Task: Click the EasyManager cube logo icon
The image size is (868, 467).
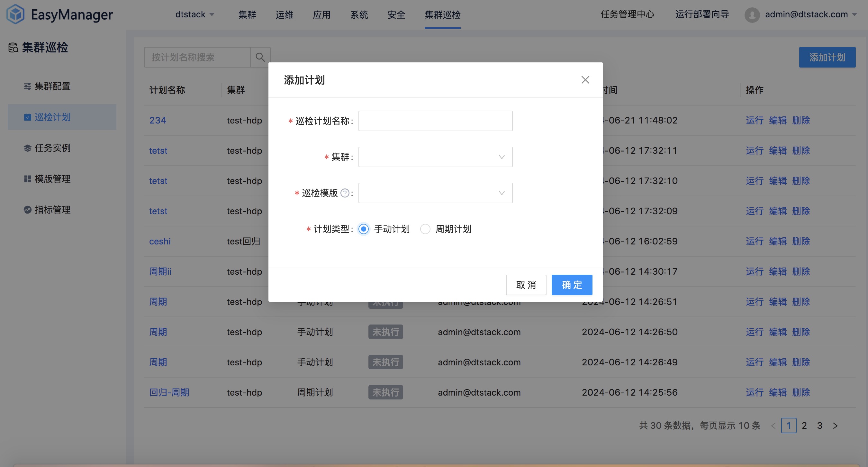Action: pos(15,14)
